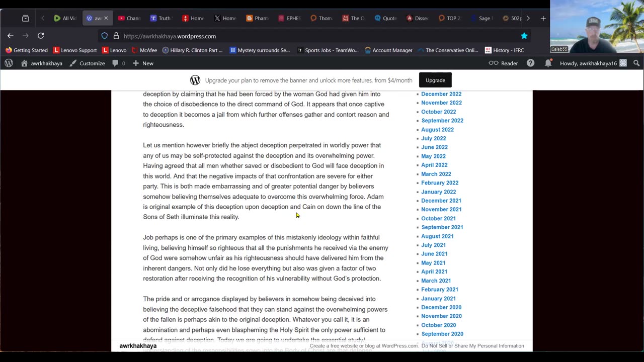Click the admin bar search magnifier
Image resolution: width=644 pixels, height=362 pixels.
tap(636, 63)
